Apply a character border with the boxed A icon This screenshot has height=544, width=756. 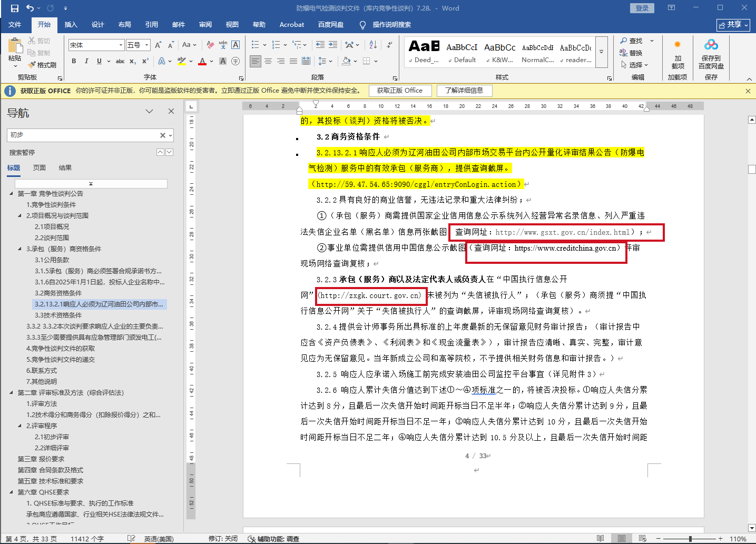(235, 45)
